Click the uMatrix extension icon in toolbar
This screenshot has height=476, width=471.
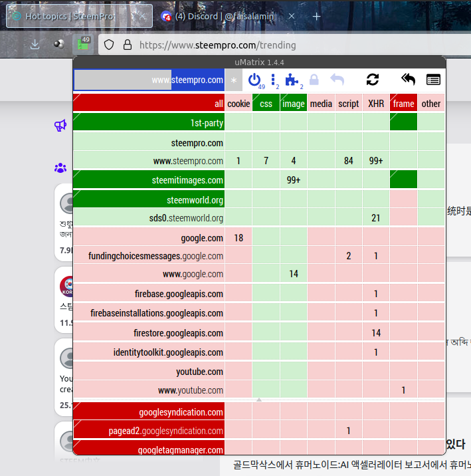point(83,44)
